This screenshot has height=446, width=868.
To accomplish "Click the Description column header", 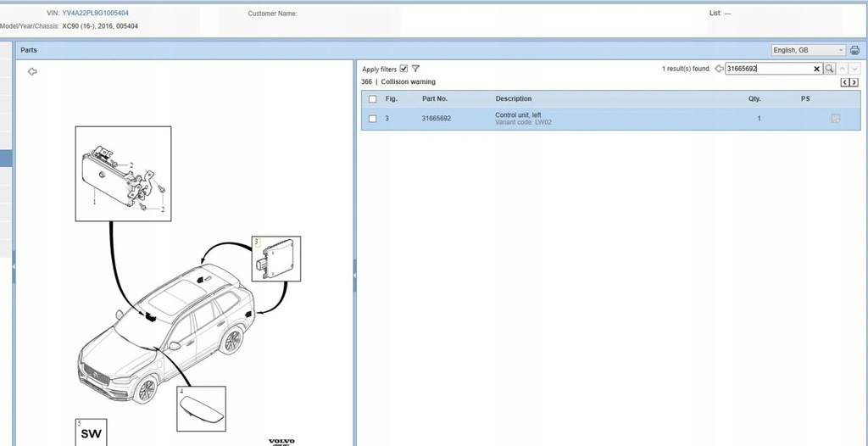I will tap(514, 99).
